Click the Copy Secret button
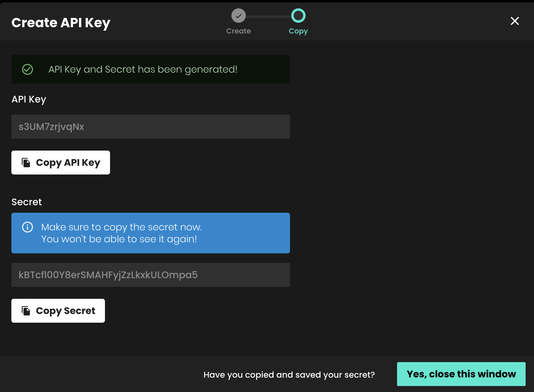The image size is (534, 392). point(58,311)
